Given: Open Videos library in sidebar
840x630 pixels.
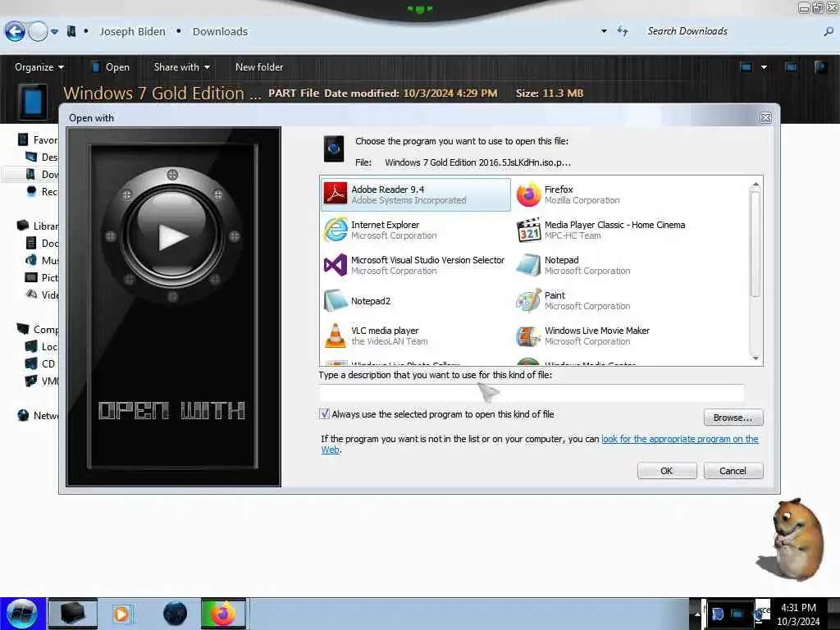Looking at the screenshot, I should point(42,294).
